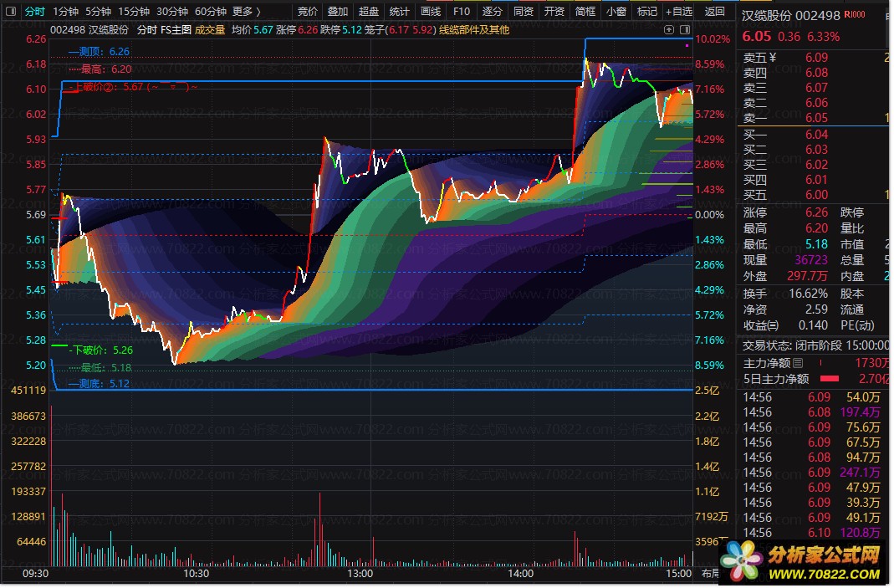Click the 外盘 value 297.7万

click(x=807, y=277)
